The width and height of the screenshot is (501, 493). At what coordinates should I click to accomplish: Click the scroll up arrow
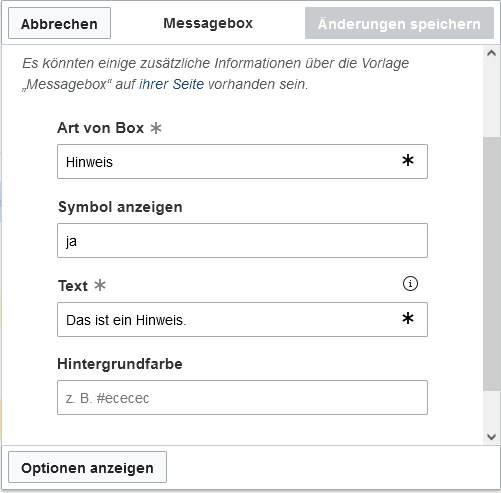pos(491,53)
